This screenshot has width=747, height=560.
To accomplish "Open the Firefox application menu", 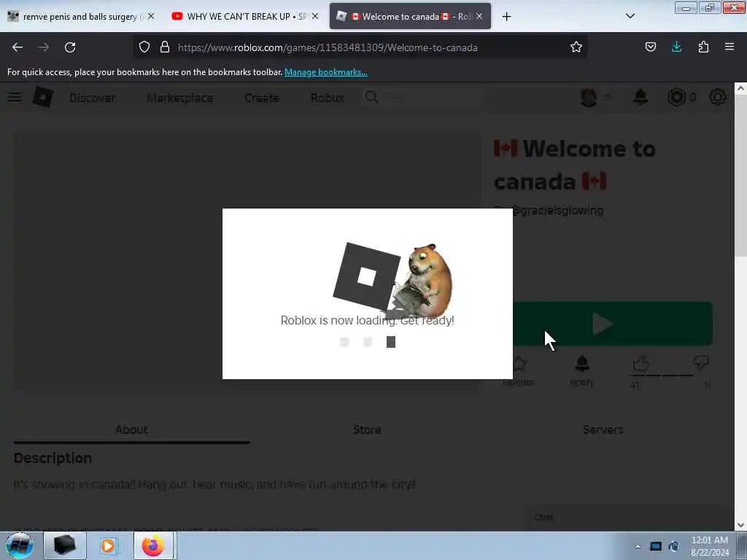I will tap(729, 47).
